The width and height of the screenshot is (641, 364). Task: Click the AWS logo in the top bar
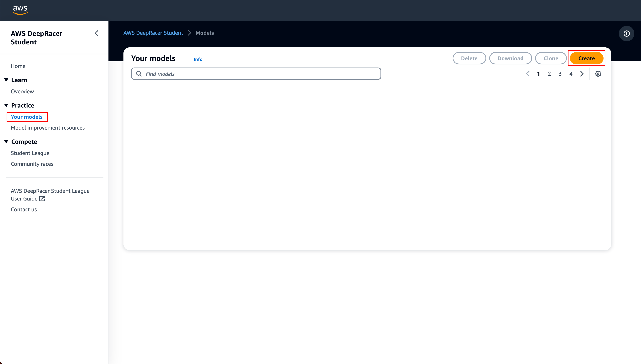pyautogui.click(x=20, y=10)
